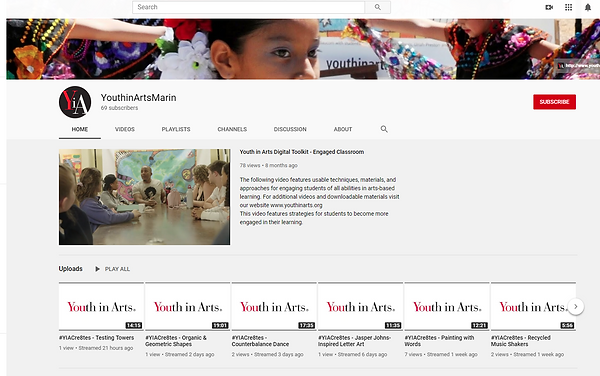The height and width of the screenshot is (376, 600).
Task: Click the YiA channel avatar logo
Action: tap(75, 102)
